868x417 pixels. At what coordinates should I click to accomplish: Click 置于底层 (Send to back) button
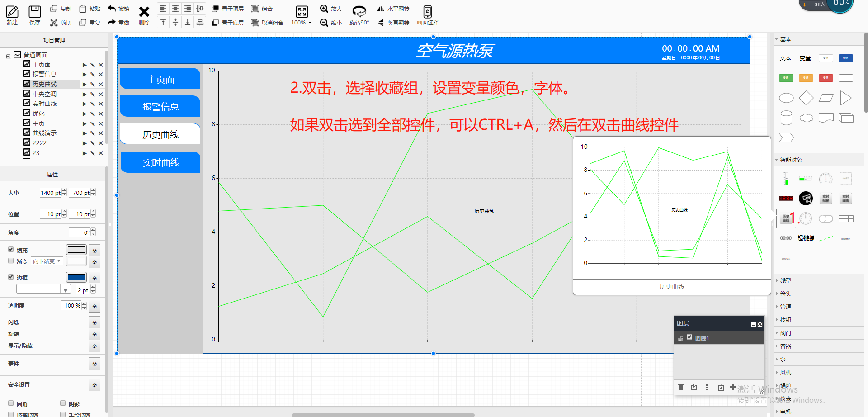(228, 23)
